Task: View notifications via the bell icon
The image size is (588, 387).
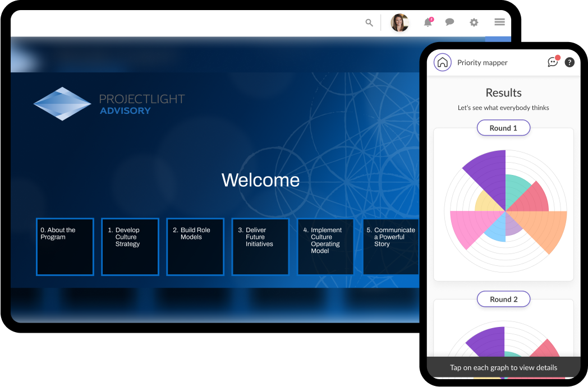Action: point(428,22)
